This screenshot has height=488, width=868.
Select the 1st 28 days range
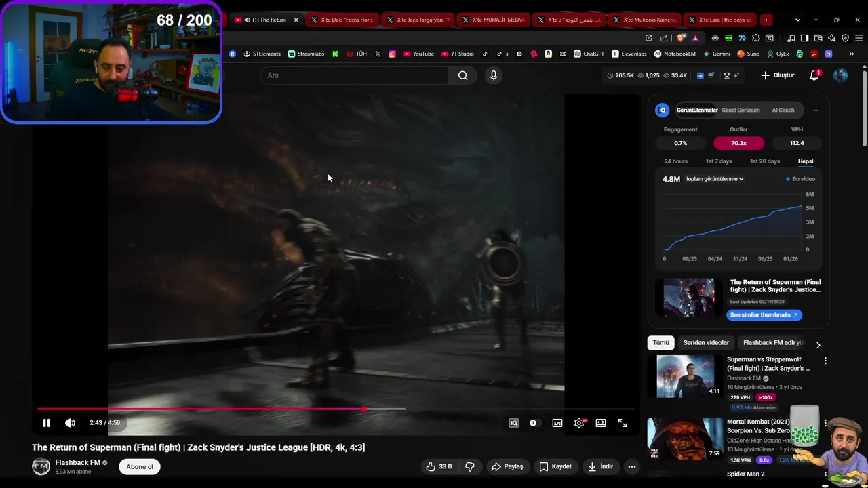(765, 161)
